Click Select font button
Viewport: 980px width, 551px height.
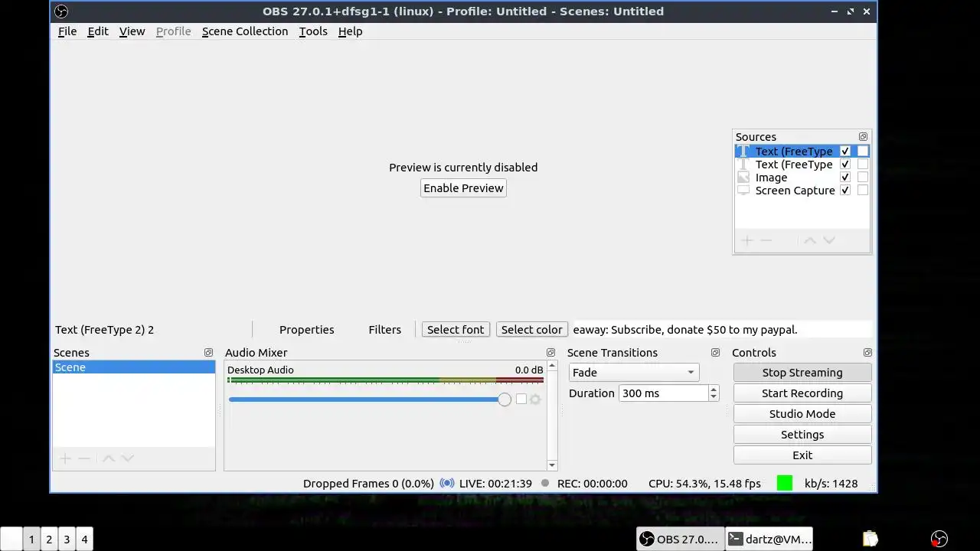[456, 330]
